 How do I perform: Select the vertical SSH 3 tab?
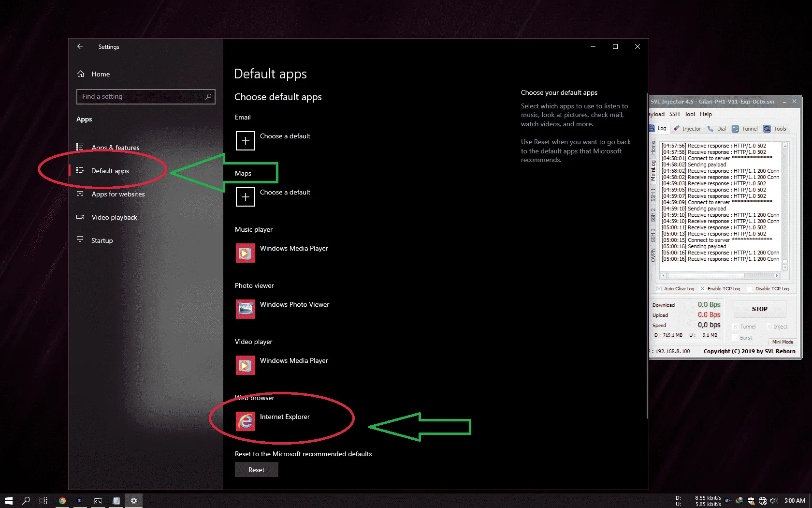pyautogui.click(x=653, y=235)
